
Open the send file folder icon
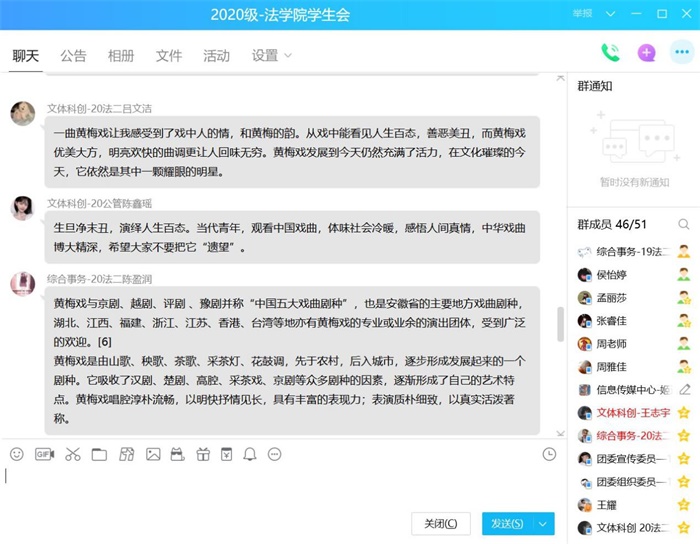[x=99, y=454]
